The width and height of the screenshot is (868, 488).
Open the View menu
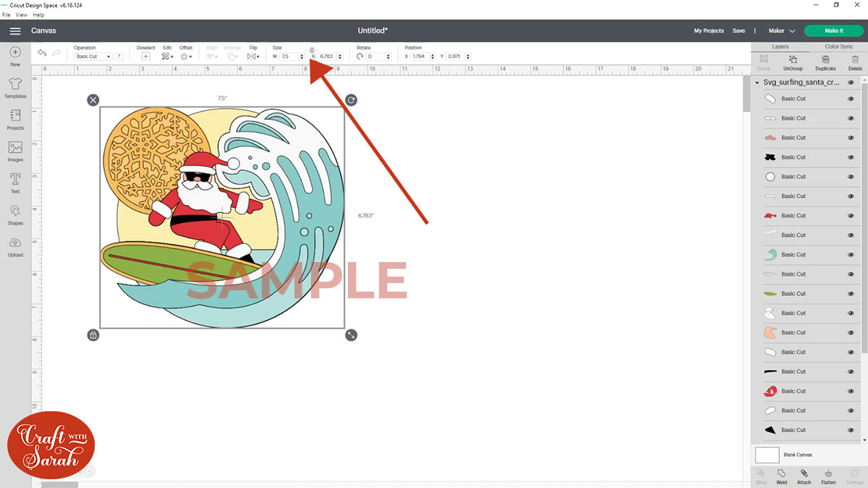point(22,14)
